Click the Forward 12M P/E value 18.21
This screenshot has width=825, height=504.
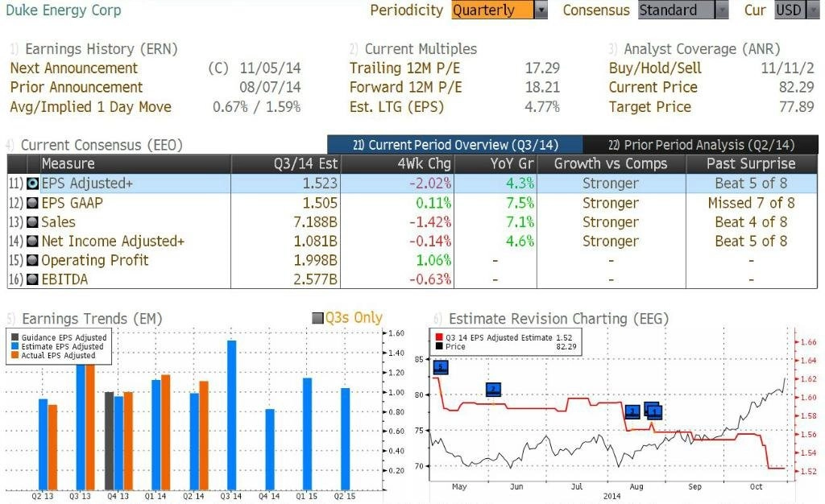tap(542, 87)
